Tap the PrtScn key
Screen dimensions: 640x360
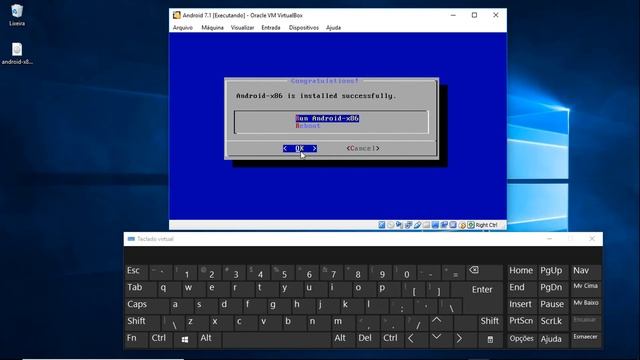point(522,322)
